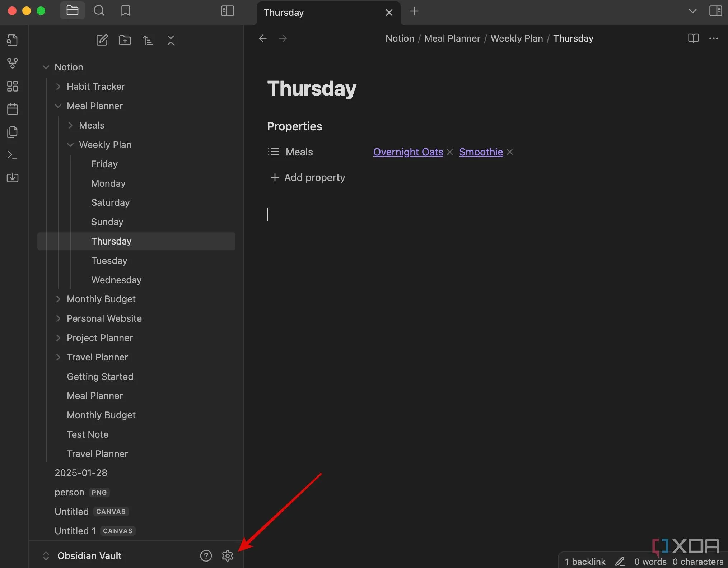Open the bookmarks panel icon

click(125, 11)
